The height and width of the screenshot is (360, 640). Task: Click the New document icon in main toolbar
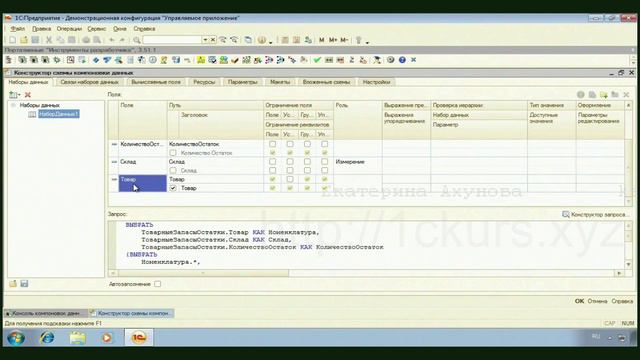(13, 40)
